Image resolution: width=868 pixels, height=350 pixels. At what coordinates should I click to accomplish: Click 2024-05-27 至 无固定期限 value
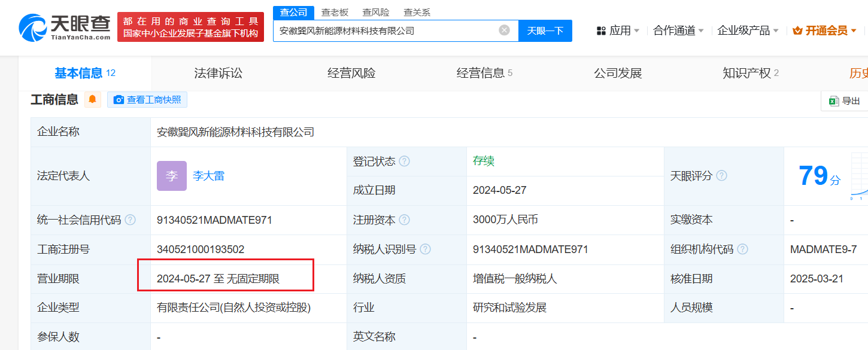218,279
